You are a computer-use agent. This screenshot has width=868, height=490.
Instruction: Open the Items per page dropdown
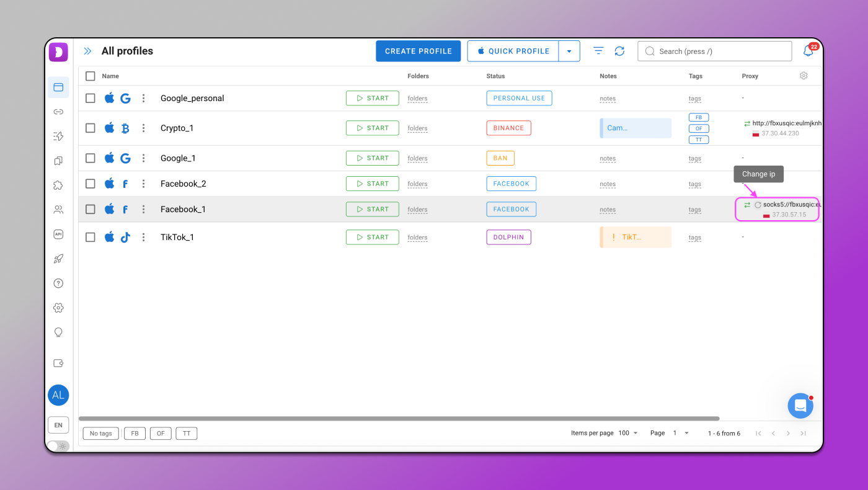point(628,433)
